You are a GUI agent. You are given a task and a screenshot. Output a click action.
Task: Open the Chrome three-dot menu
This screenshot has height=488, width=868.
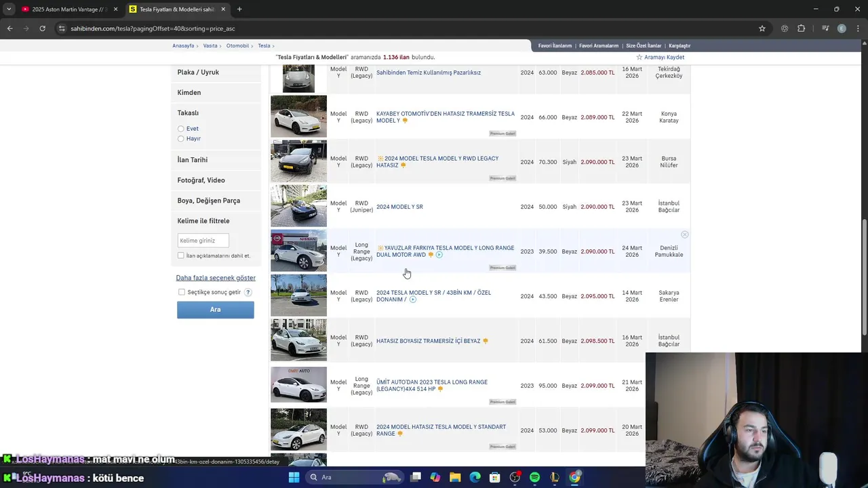point(859,28)
